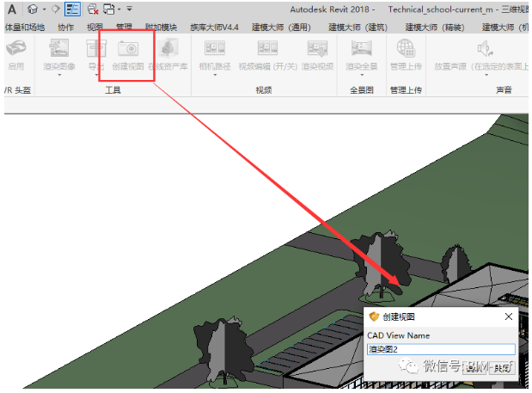Click the 导出 export box icon
Image resolution: width=532 pixels, height=393 pixels.
click(x=96, y=48)
